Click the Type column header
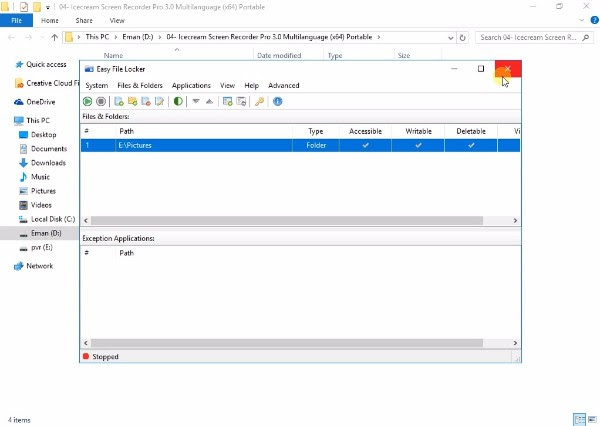600x426 pixels. (x=316, y=131)
